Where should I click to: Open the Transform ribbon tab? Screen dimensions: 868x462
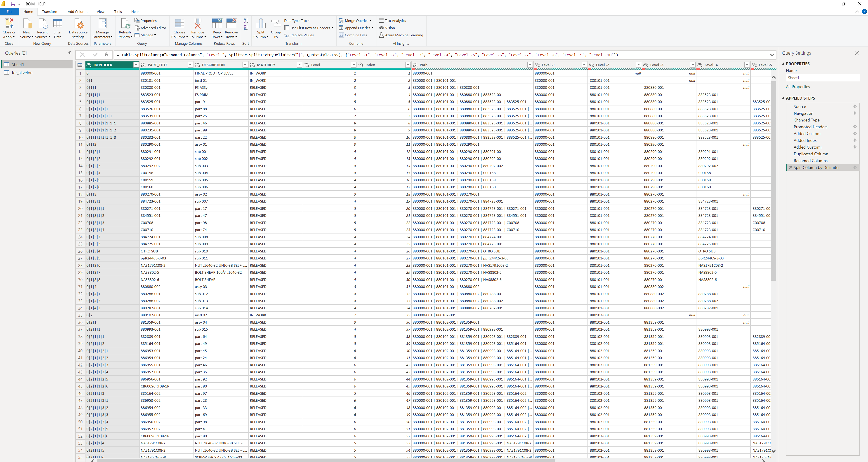pos(50,12)
